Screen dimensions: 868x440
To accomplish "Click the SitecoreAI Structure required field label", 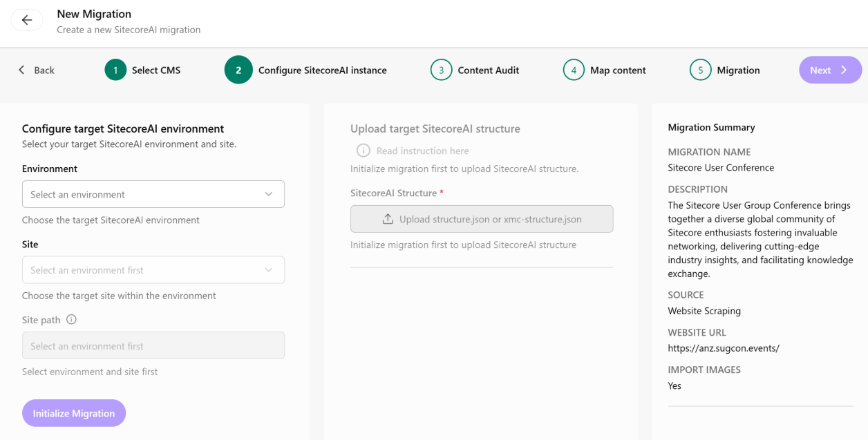I will [397, 193].
